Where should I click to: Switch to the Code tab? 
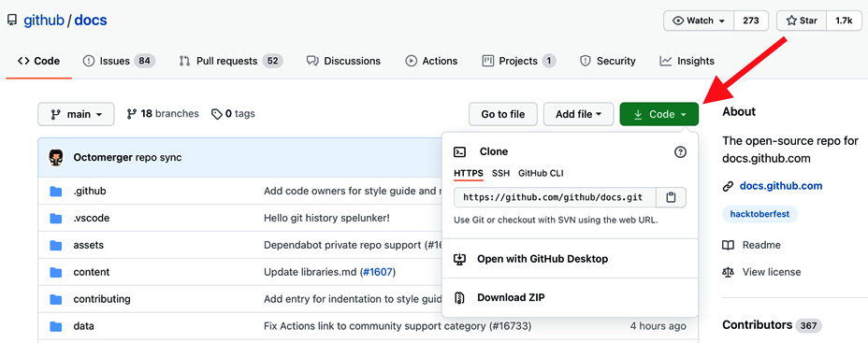[x=38, y=61]
